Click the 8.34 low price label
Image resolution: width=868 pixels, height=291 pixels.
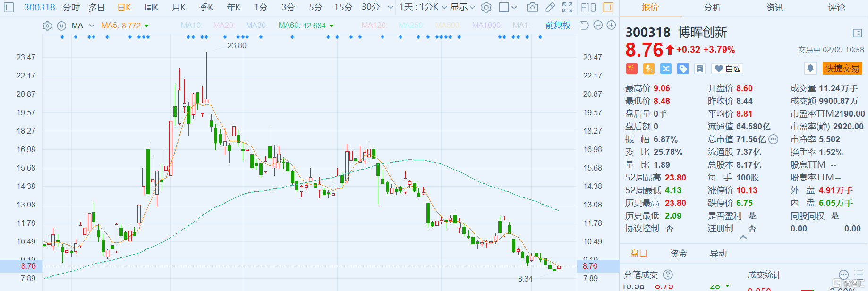[525, 279]
